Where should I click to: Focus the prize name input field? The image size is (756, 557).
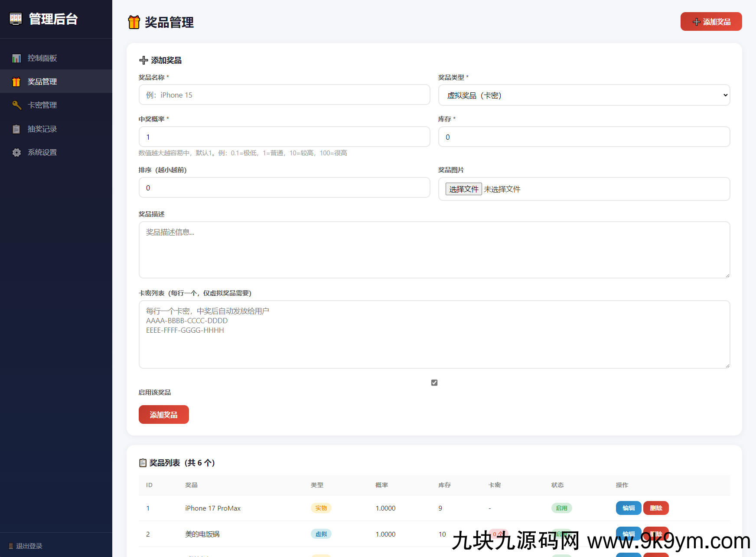[x=284, y=95]
